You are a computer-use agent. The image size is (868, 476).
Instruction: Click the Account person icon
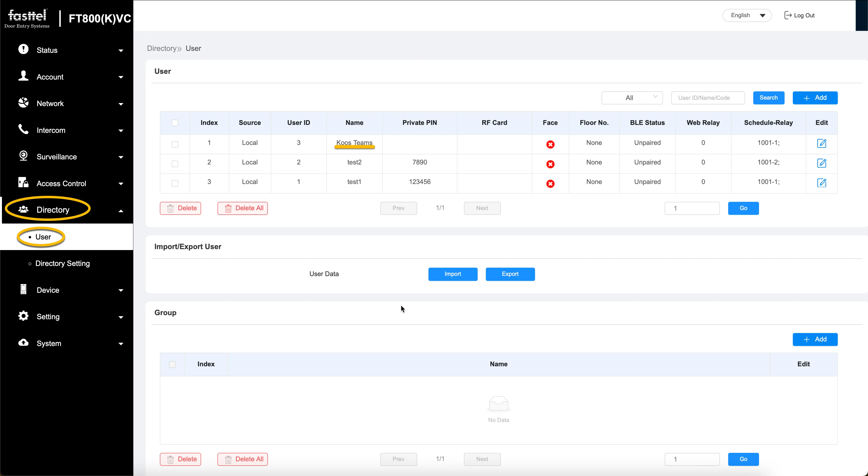click(23, 76)
